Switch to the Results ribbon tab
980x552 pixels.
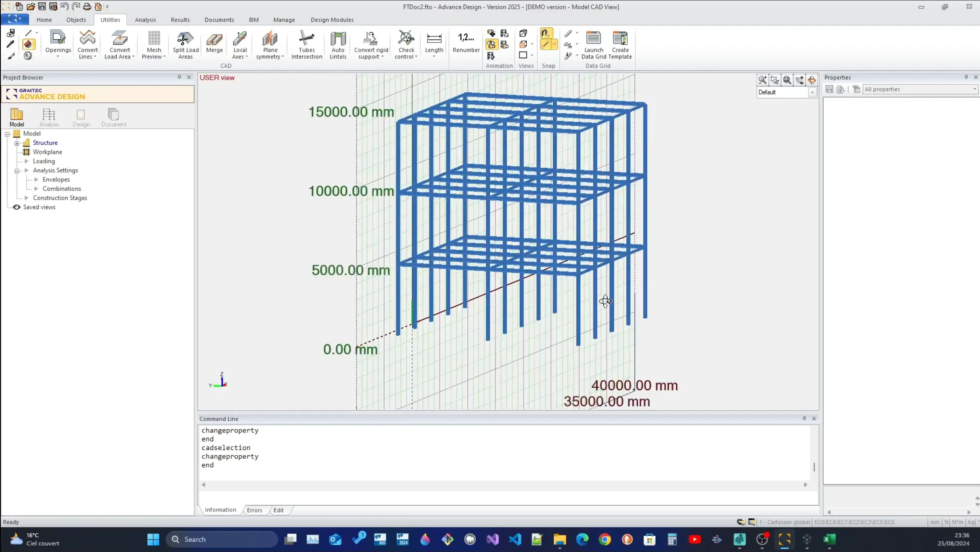click(180, 20)
